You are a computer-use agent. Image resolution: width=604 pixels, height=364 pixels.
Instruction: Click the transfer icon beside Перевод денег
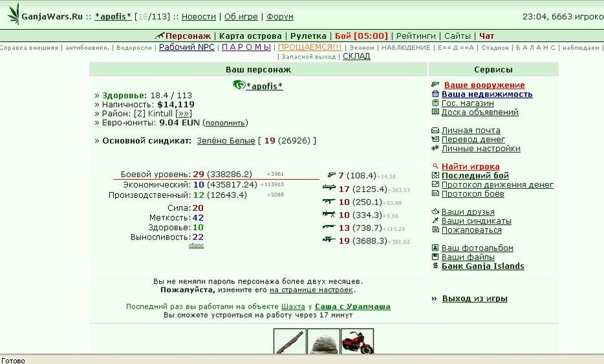click(435, 140)
